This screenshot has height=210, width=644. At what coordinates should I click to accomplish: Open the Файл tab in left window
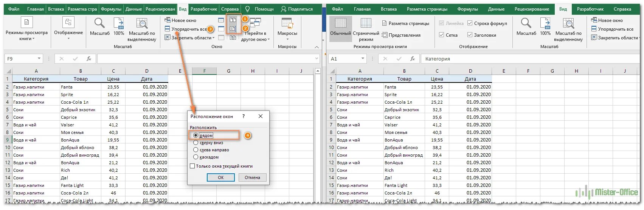14,9
